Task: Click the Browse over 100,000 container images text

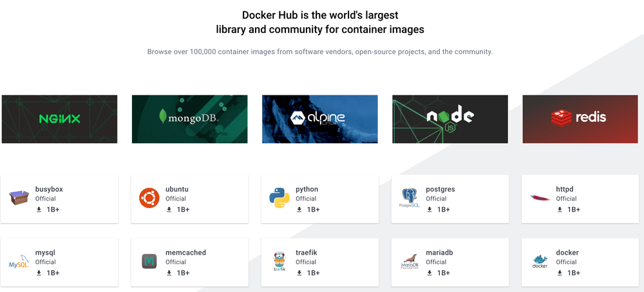Action: [320, 52]
